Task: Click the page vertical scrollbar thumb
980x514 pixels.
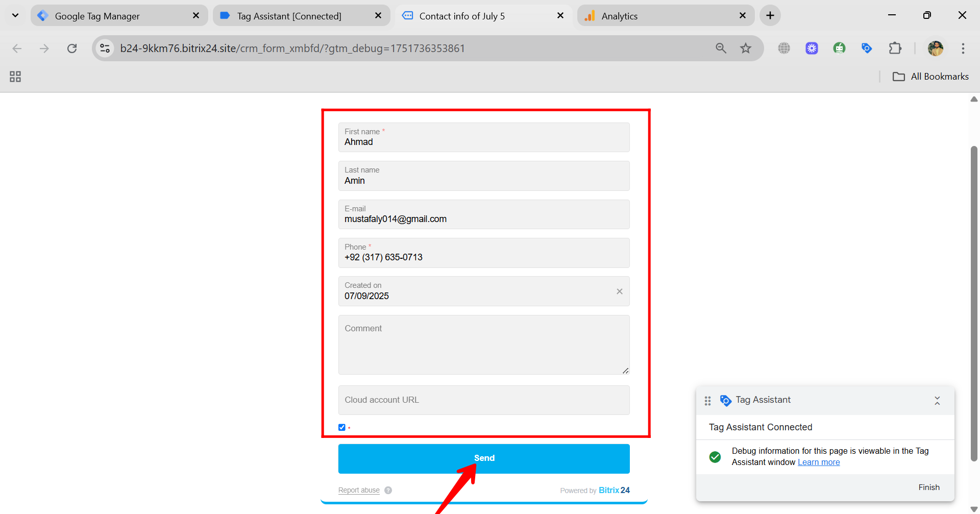Action: pos(974,304)
